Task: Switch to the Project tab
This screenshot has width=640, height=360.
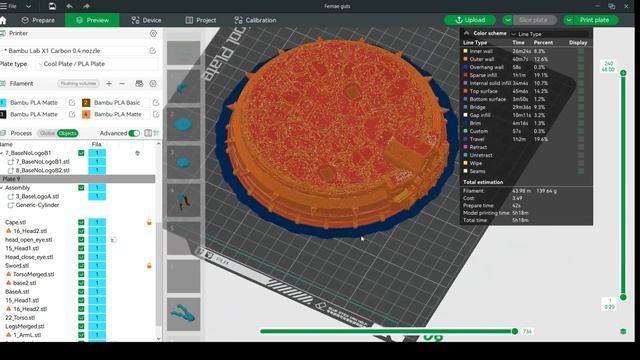Action: [201, 20]
